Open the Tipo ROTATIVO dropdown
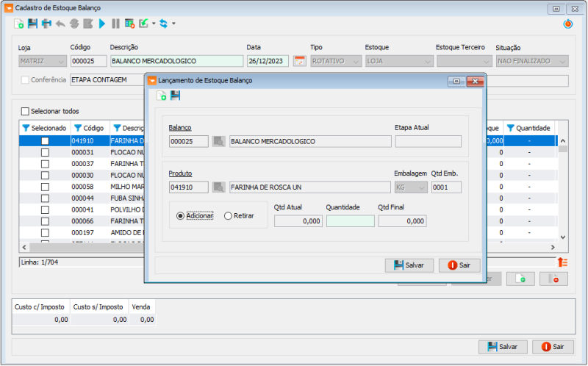 tap(336, 61)
